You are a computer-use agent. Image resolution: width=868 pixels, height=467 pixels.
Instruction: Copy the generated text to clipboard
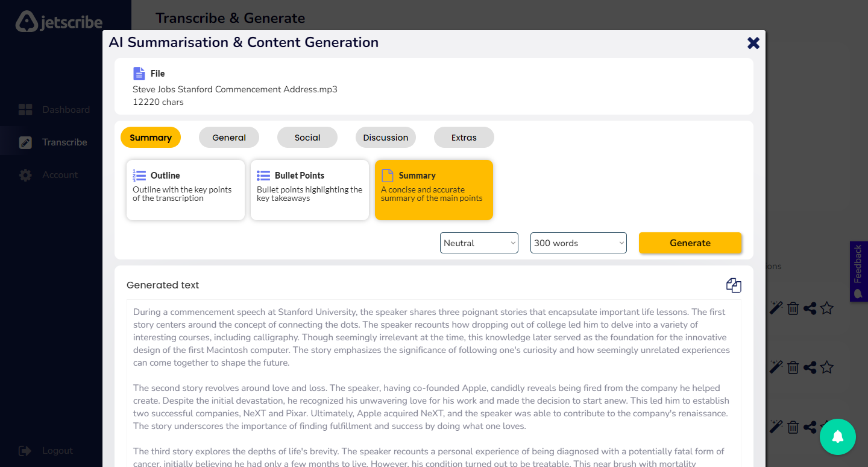[734, 285]
